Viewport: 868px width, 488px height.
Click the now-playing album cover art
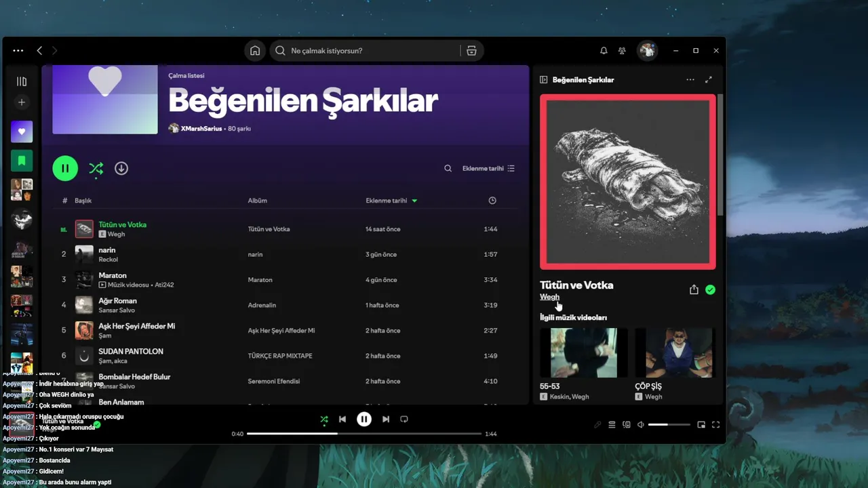tap(628, 182)
